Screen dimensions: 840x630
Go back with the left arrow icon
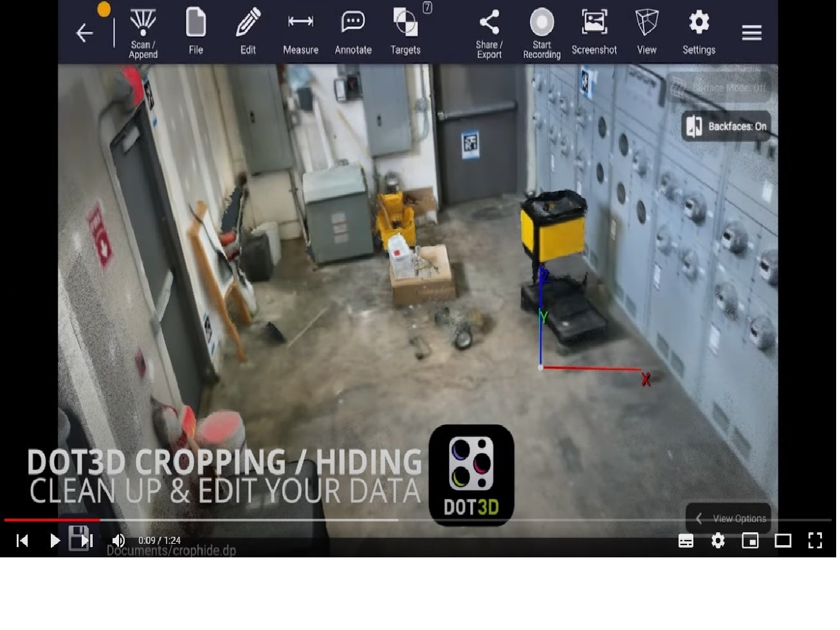(84, 33)
